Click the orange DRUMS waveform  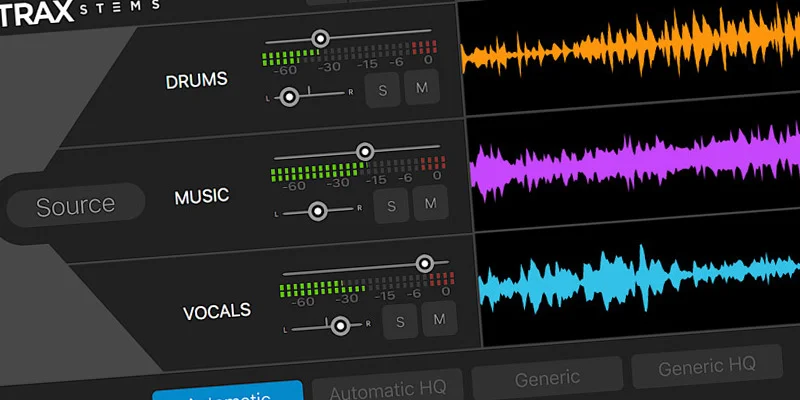[x=631, y=43]
